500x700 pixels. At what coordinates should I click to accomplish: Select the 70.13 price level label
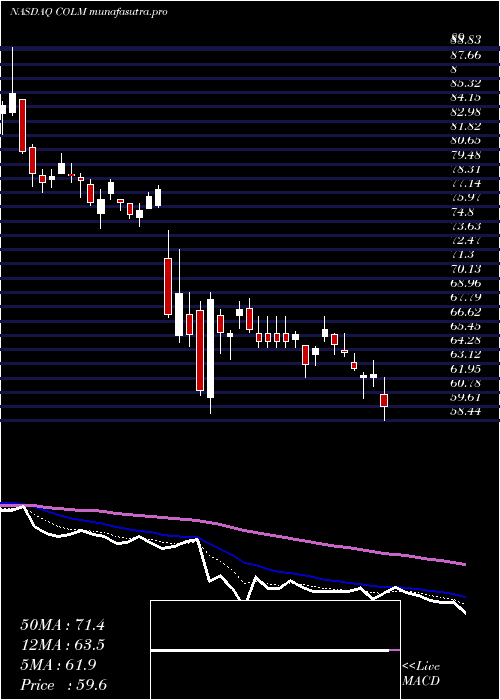pos(466,269)
